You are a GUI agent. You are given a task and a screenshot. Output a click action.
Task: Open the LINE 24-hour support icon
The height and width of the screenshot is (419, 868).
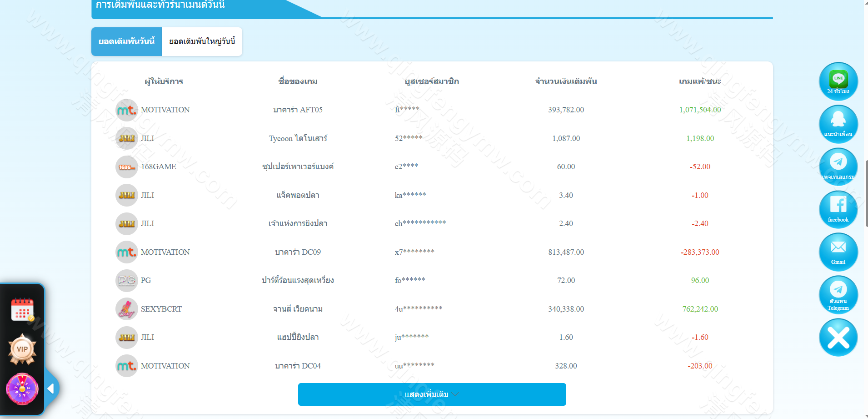[838, 81]
